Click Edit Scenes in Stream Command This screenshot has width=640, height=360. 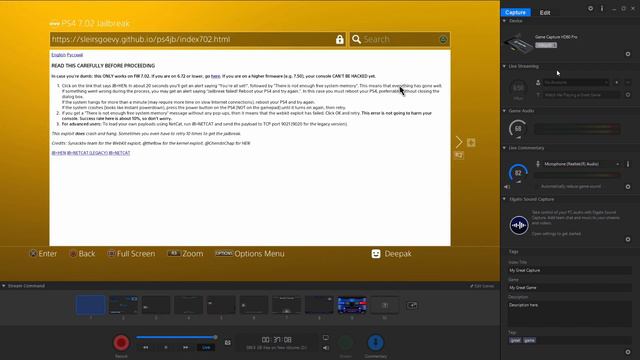click(x=482, y=286)
